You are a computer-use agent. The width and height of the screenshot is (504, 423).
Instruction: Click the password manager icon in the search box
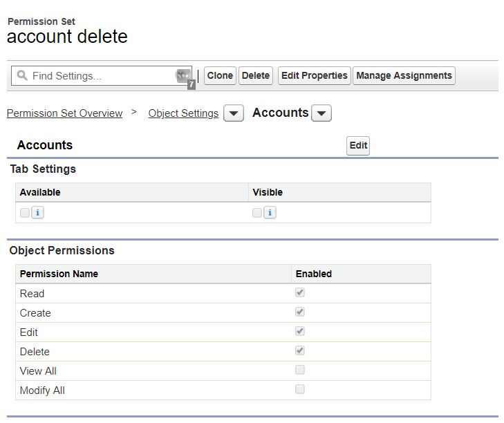click(x=183, y=76)
